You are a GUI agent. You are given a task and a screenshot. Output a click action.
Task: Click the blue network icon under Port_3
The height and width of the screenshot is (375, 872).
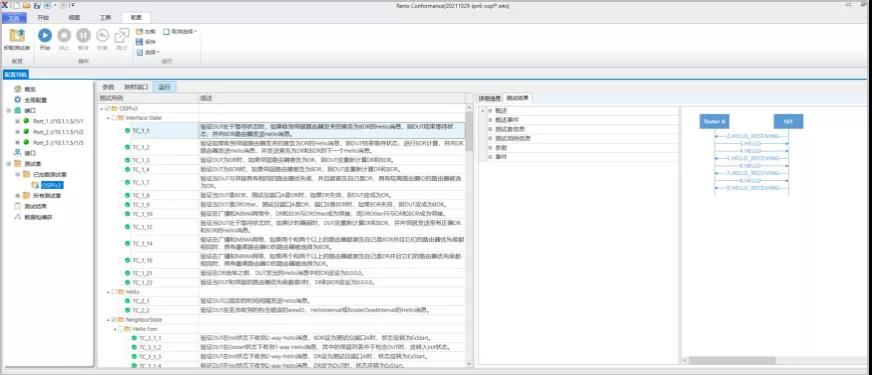17,153
